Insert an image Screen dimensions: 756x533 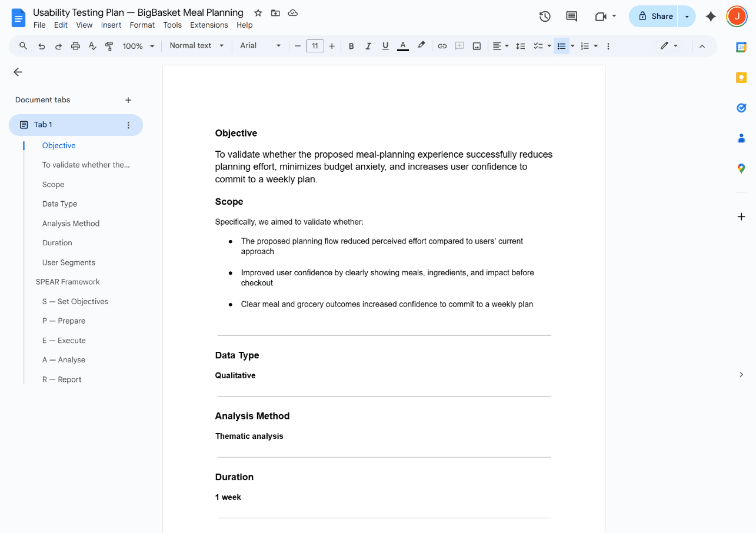pos(477,46)
